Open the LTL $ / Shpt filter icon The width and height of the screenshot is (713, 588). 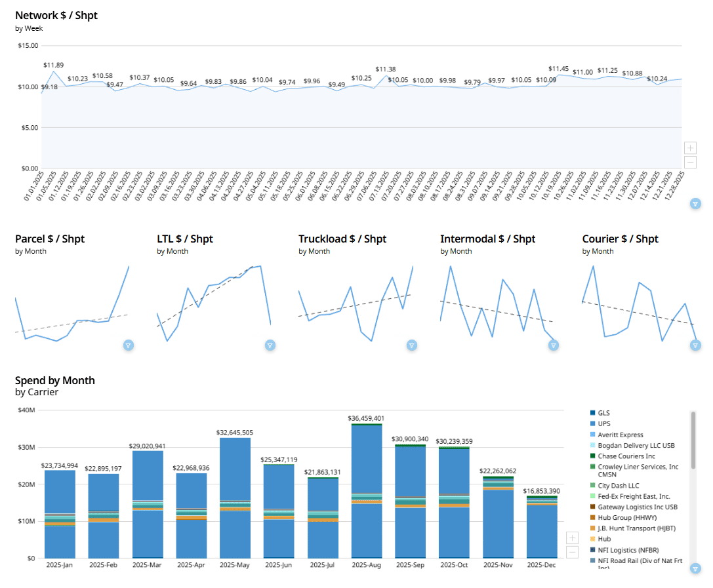point(270,345)
